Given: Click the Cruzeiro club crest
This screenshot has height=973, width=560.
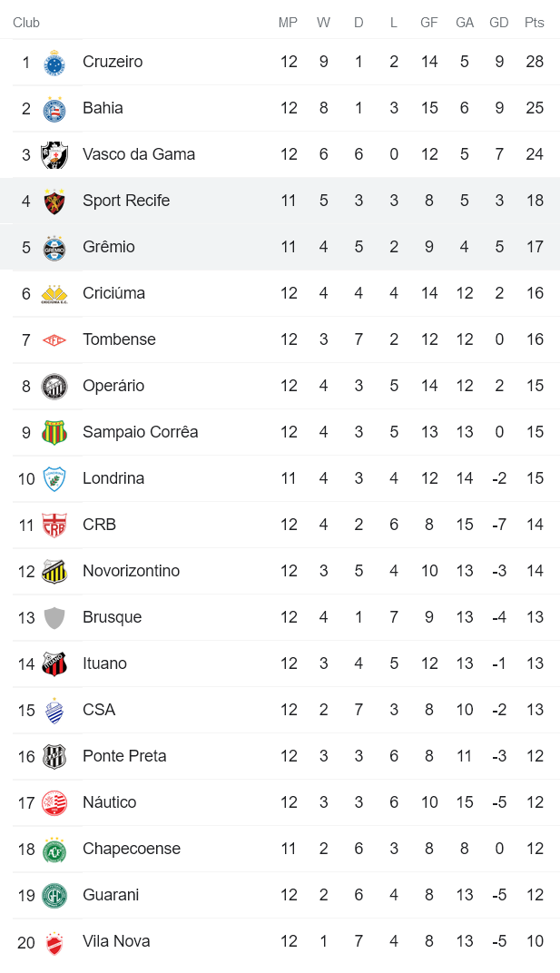Looking at the screenshot, I should (x=54, y=62).
